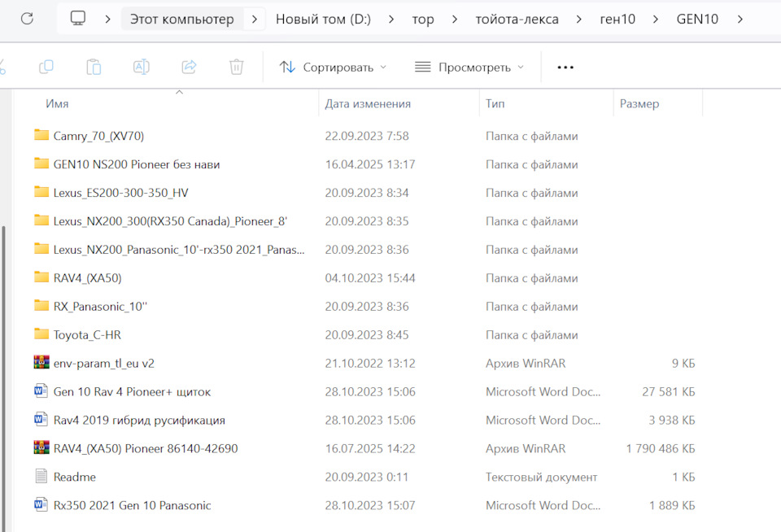Click the Share icon in toolbar
This screenshot has height=532, width=781.
coord(189,67)
